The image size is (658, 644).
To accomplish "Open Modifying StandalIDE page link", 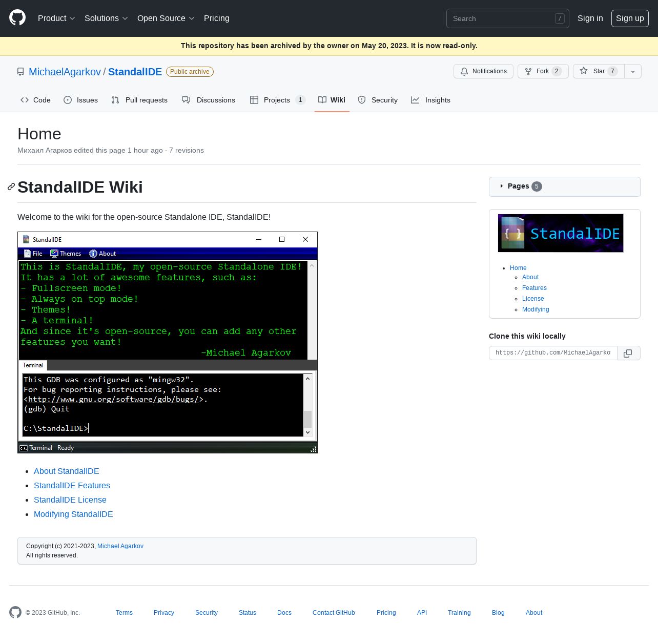I will pyautogui.click(x=73, y=514).
